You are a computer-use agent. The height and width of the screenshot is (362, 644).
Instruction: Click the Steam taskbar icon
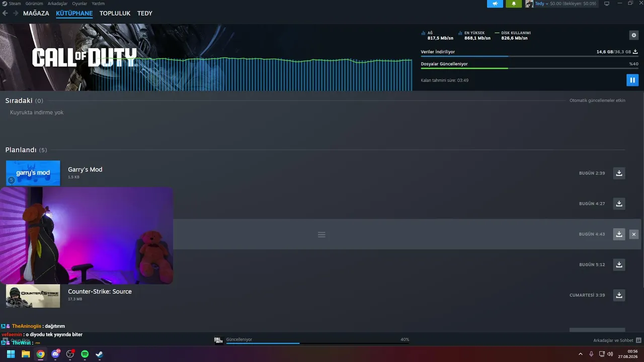[x=100, y=354]
